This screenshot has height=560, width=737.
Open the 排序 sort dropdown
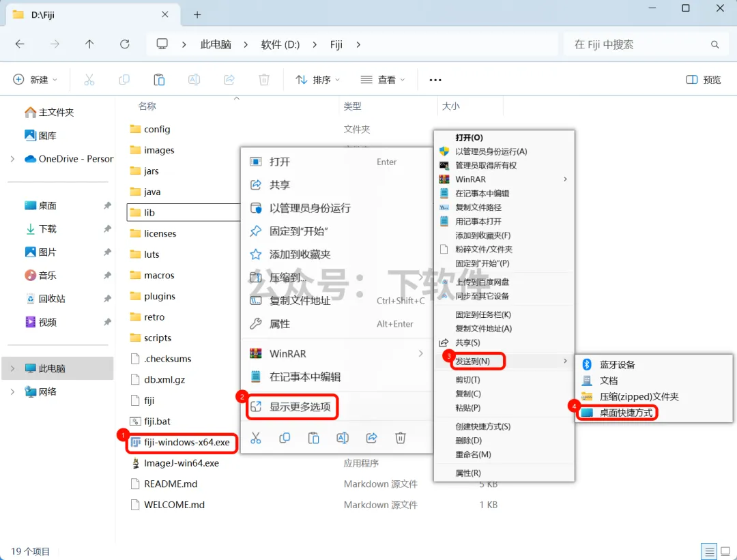pos(318,80)
